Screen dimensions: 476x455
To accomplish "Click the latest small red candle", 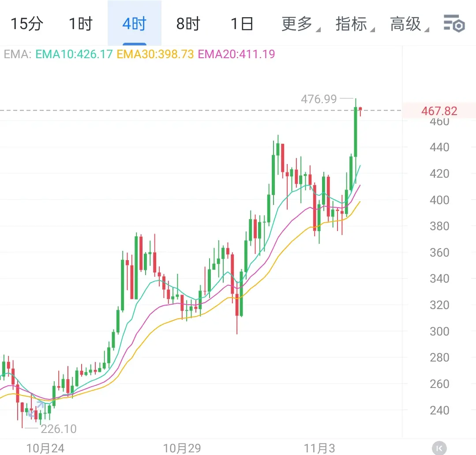I will pos(360,111).
